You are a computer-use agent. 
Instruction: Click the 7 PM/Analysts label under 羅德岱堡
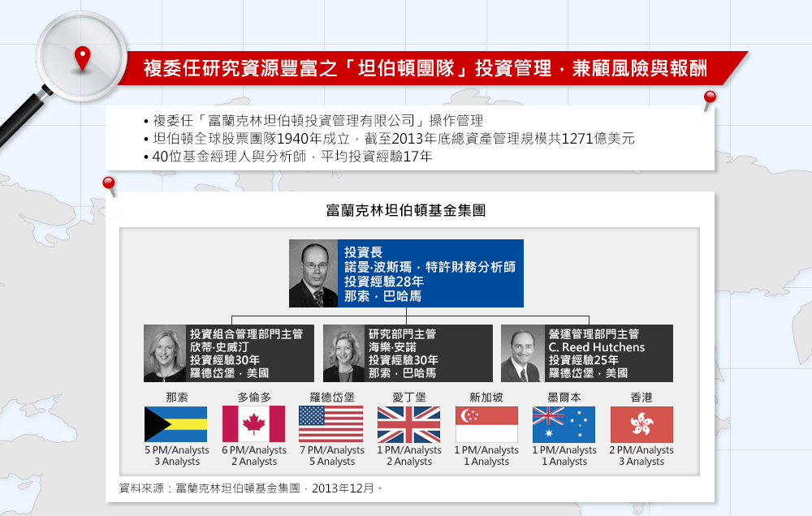click(x=331, y=450)
